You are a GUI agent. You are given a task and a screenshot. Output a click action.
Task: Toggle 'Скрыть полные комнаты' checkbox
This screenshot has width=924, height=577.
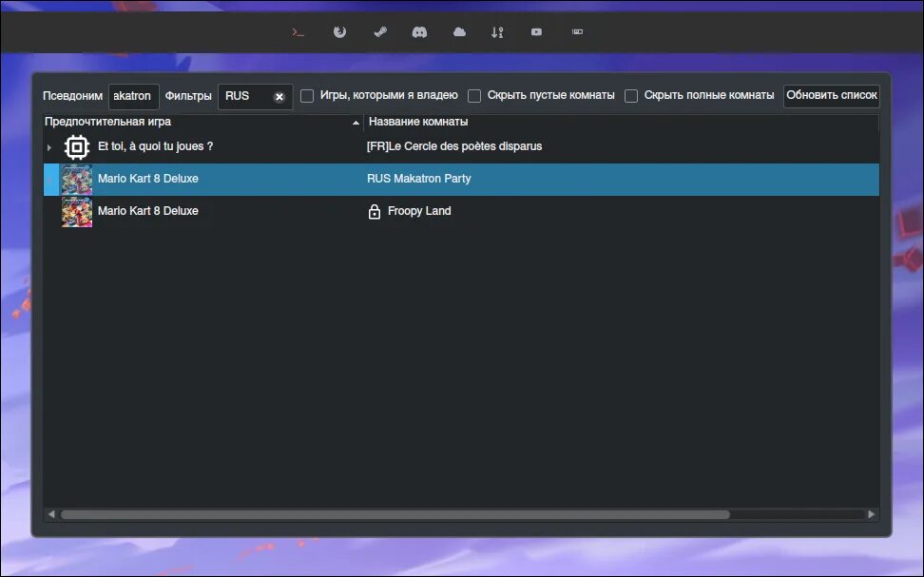[631, 96]
